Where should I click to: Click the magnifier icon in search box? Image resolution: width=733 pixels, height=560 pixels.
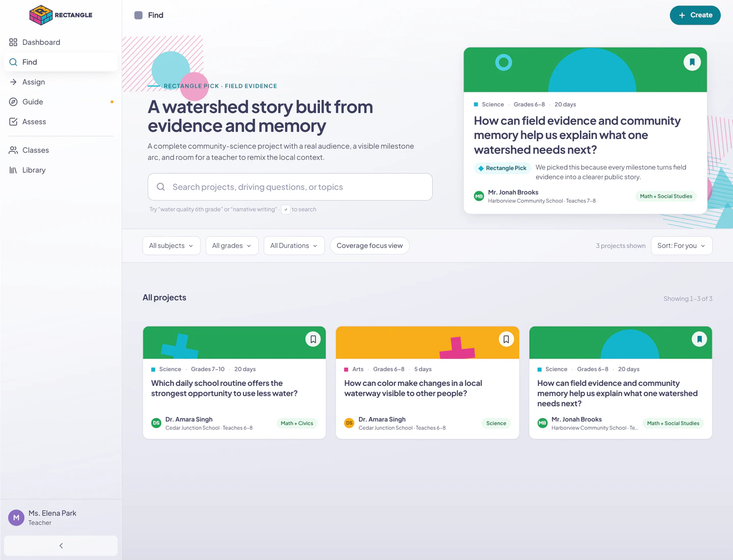coord(161,187)
